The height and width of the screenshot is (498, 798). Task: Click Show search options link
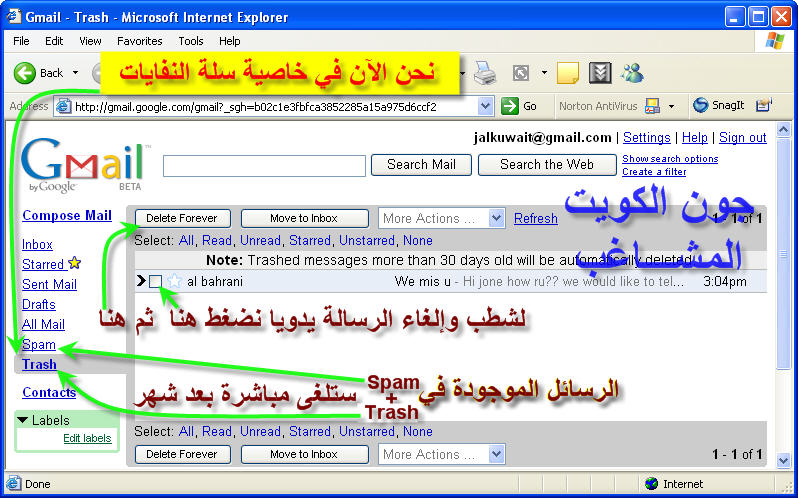tap(670, 159)
